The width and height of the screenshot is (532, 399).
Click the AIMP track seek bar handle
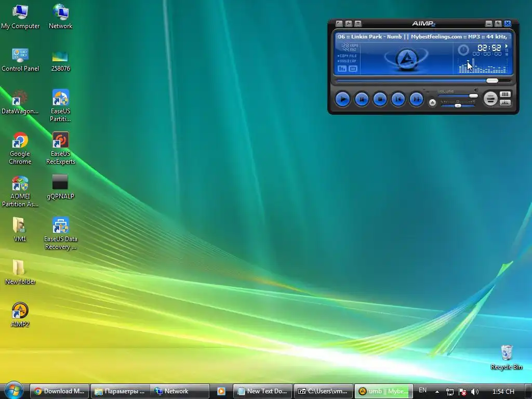492,81
